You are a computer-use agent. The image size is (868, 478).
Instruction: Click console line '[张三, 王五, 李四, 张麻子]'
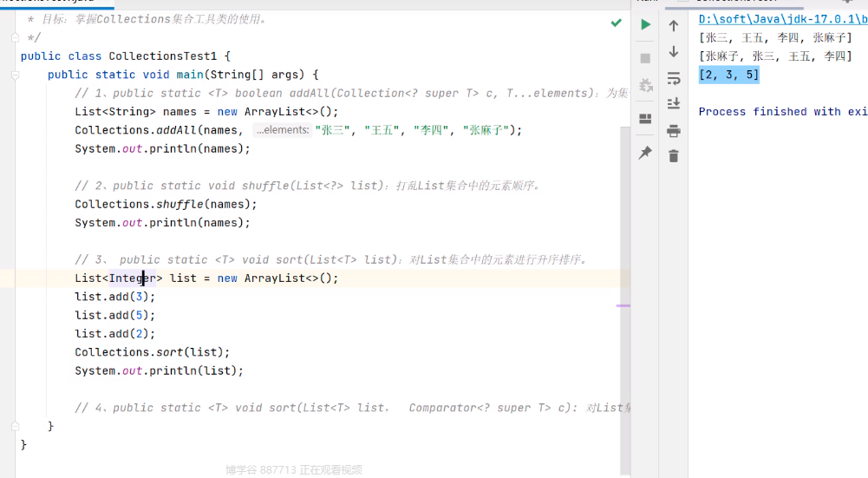coord(775,37)
